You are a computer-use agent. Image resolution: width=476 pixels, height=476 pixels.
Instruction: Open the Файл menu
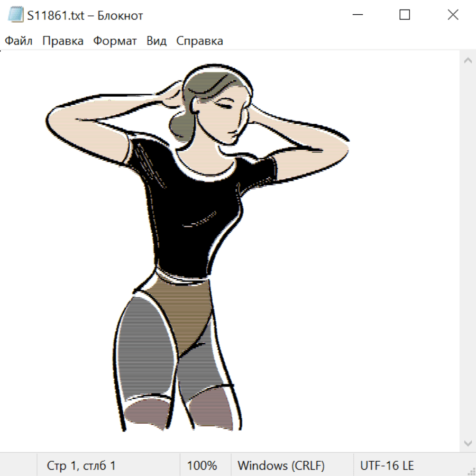point(19,41)
